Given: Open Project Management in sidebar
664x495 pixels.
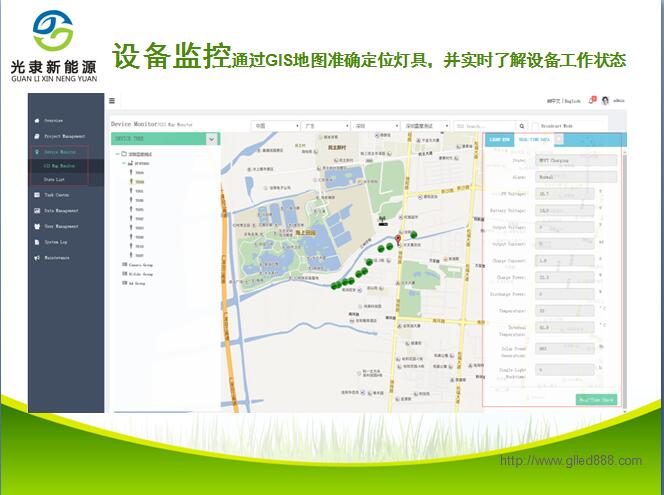Looking at the screenshot, I should point(64,136).
